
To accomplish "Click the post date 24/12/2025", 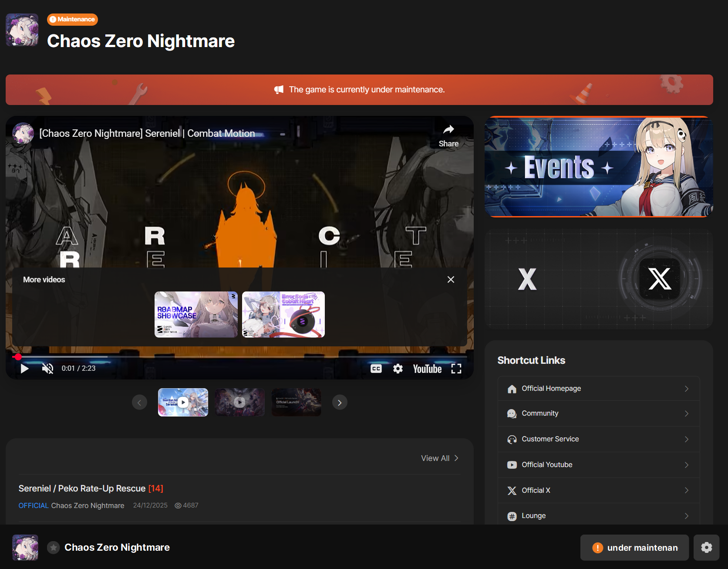I will [150, 505].
